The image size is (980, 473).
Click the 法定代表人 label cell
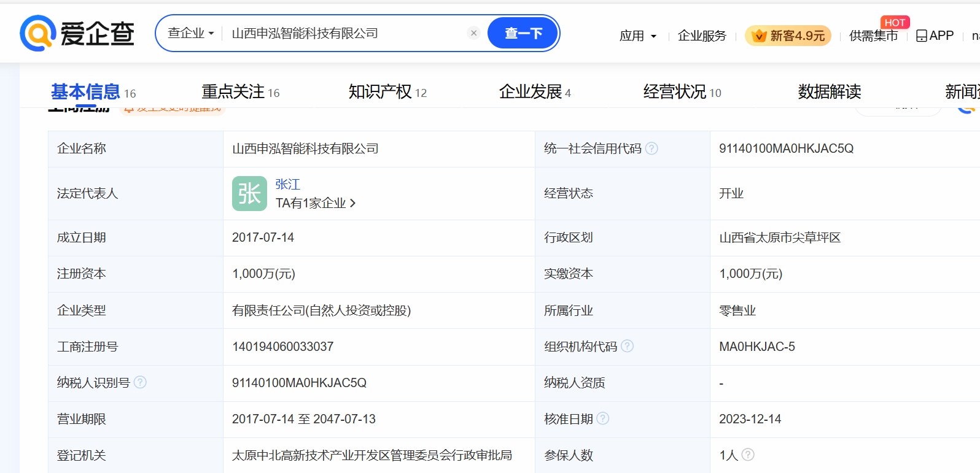tap(136, 193)
